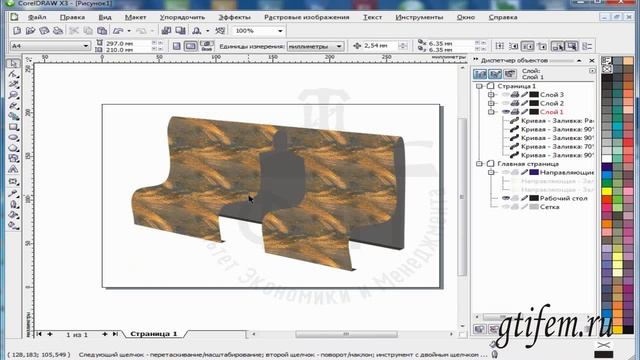Click the Undo arrow icon

pyautogui.click(x=118, y=31)
